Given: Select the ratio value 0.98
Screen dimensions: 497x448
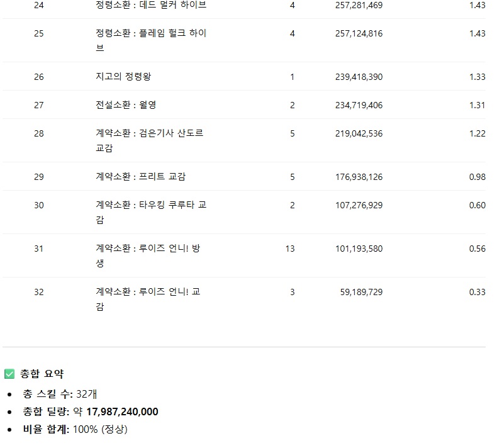Looking at the screenshot, I should (477, 177).
